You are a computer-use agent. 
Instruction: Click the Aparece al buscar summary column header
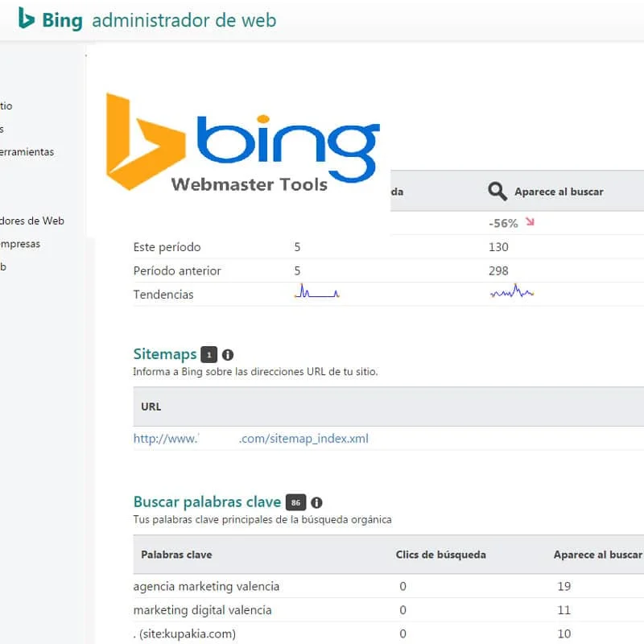[x=559, y=192]
